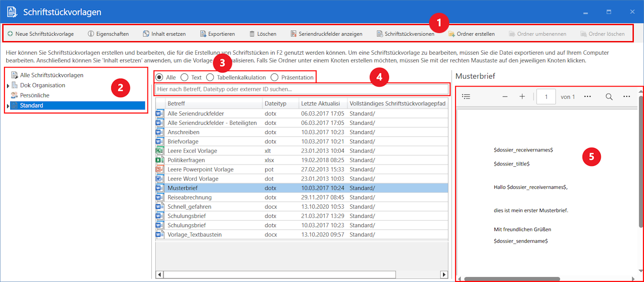Zoom in the preview with plus button
Viewport: 644px width, 282px height.
point(522,97)
